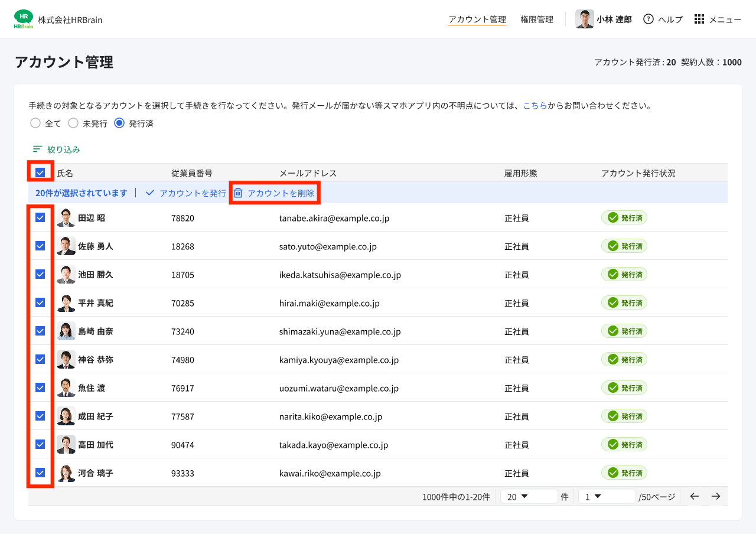Open the per-page count dropdown showing 20
756x534 pixels.
point(529,496)
